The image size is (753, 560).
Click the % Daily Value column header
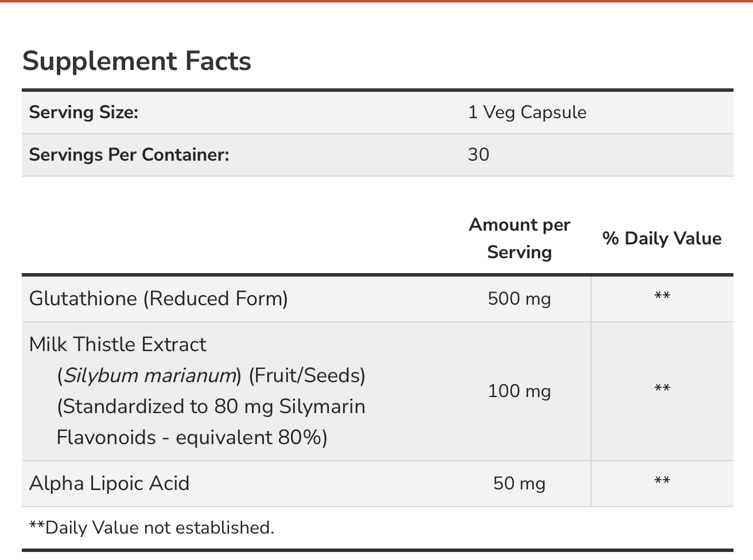click(x=662, y=239)
